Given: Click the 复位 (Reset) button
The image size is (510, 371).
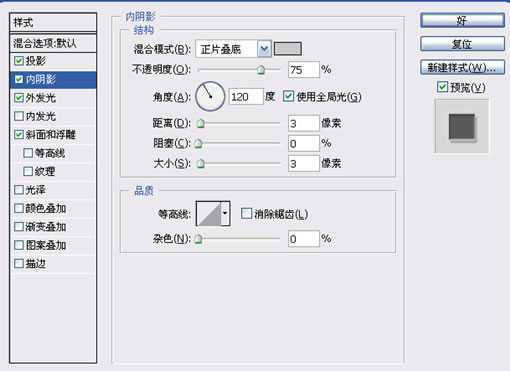Looking at the screenshot, I should pyautogui.click(x=462, y=44).
